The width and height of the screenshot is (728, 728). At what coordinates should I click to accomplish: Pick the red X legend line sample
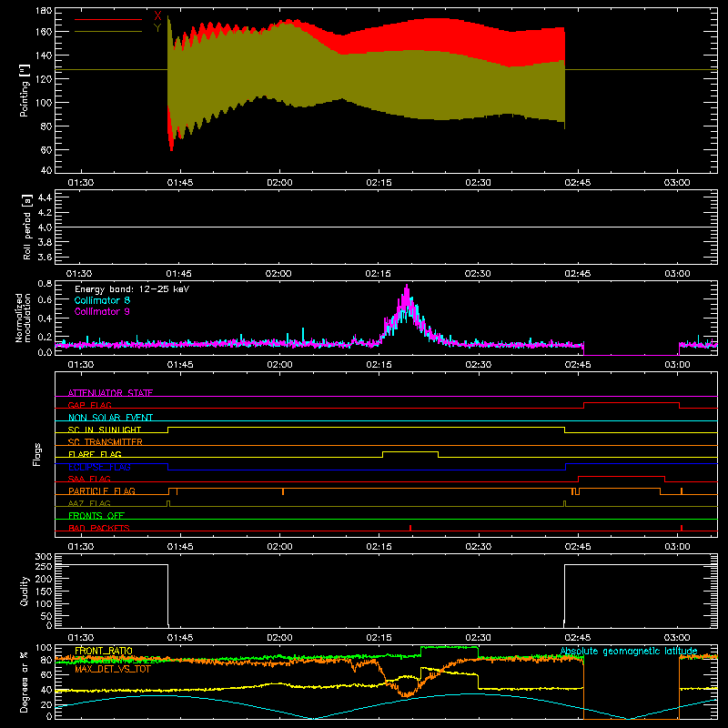(x=108, y=19)
